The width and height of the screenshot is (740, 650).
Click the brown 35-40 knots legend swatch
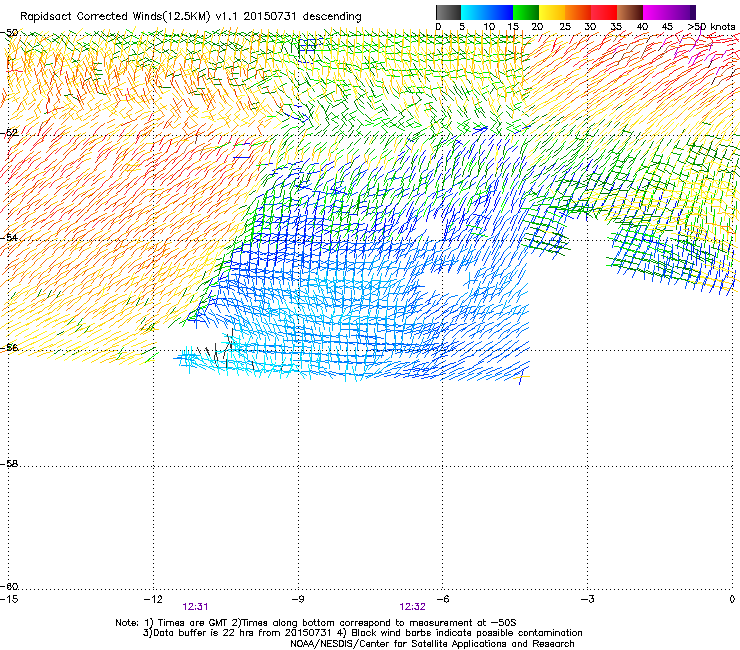pos(630,12)
